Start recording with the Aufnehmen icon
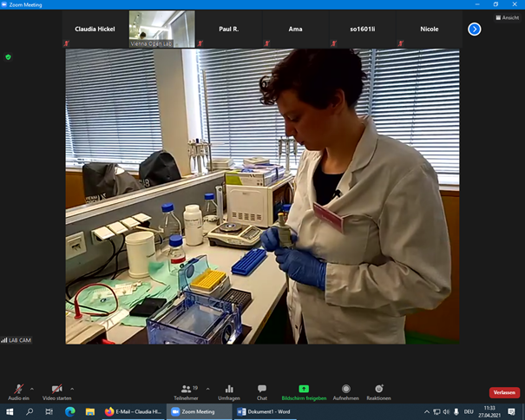 click(x=346, y=391)
